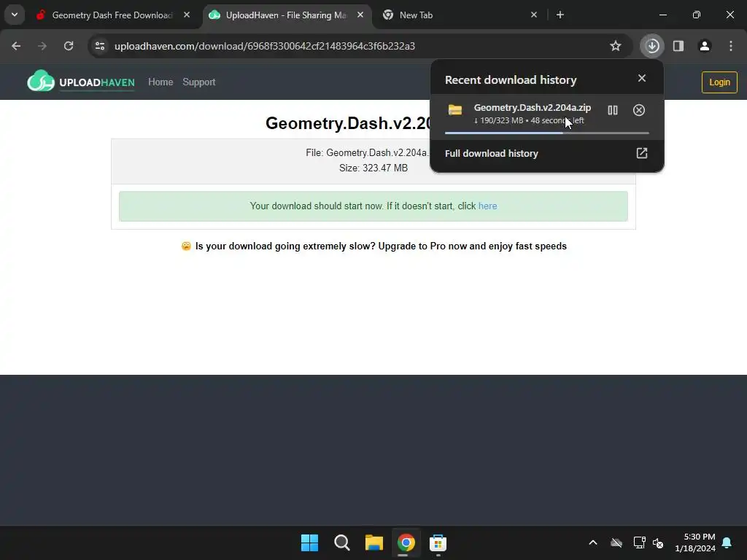Open Windows taskbar Search
Screen dimensions: 747x560
(341, 542)
